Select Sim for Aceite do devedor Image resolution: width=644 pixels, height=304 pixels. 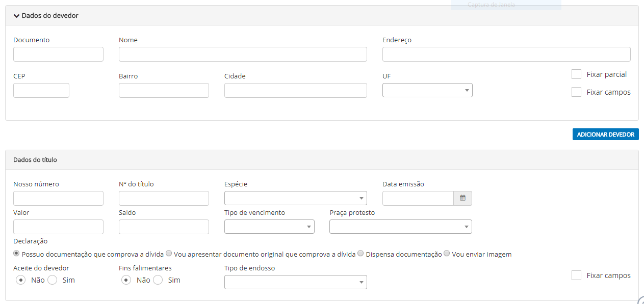pos(52,280)
